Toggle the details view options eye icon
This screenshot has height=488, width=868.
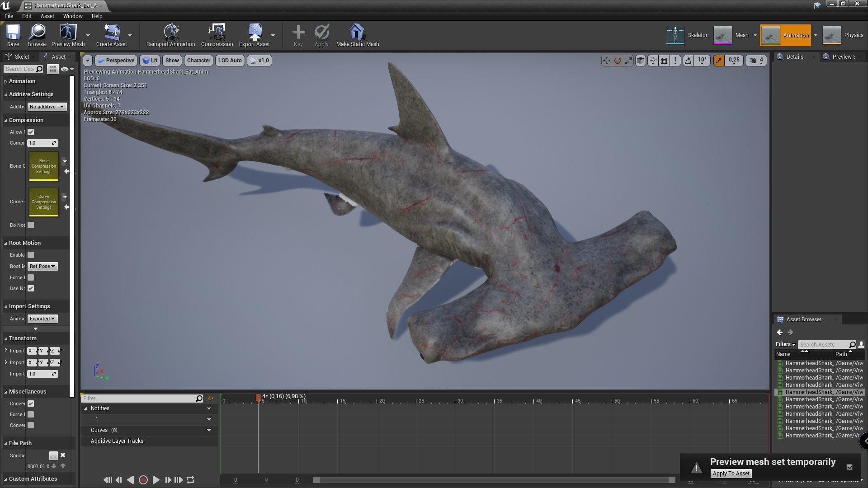[67, 69]
